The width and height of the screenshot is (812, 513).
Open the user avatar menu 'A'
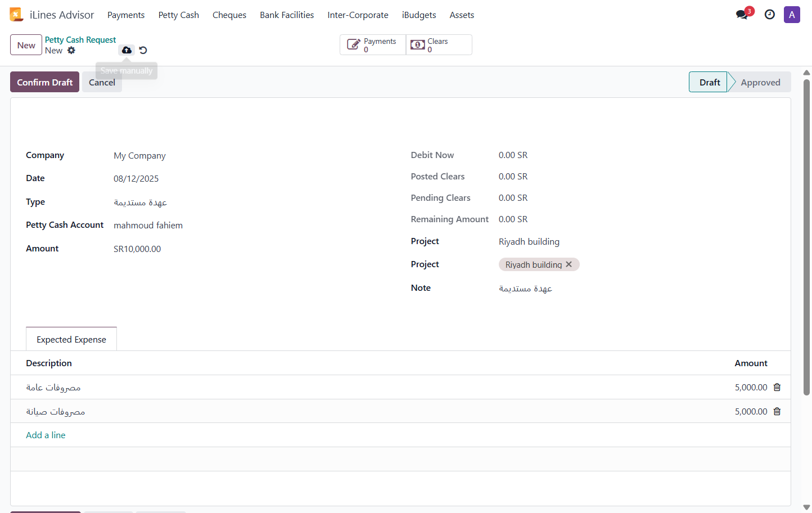point(792,15)
